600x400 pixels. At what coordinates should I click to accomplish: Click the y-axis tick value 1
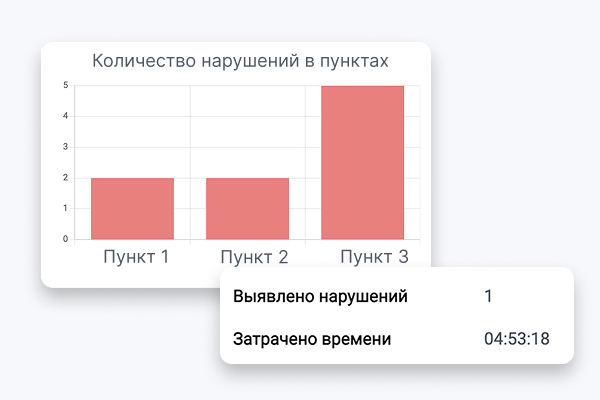[x=66, y=208]
